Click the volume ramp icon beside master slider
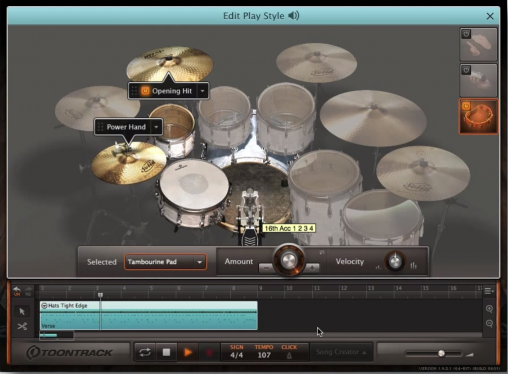 tap(470, 354)
